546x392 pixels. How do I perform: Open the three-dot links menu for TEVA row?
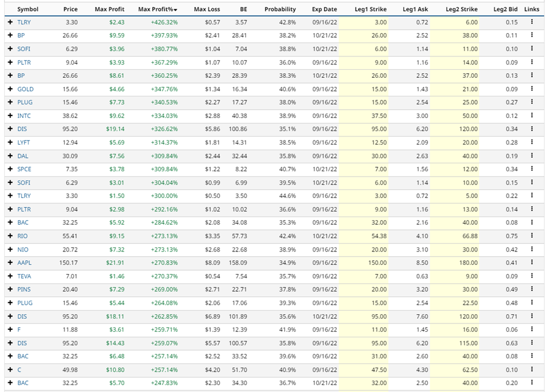[x=531, y=276]
